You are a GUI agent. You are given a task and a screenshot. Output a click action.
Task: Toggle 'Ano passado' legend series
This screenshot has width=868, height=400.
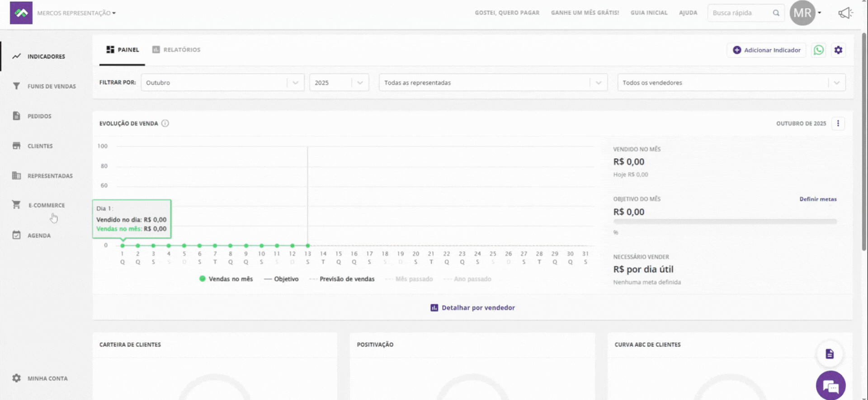(467, 279)
